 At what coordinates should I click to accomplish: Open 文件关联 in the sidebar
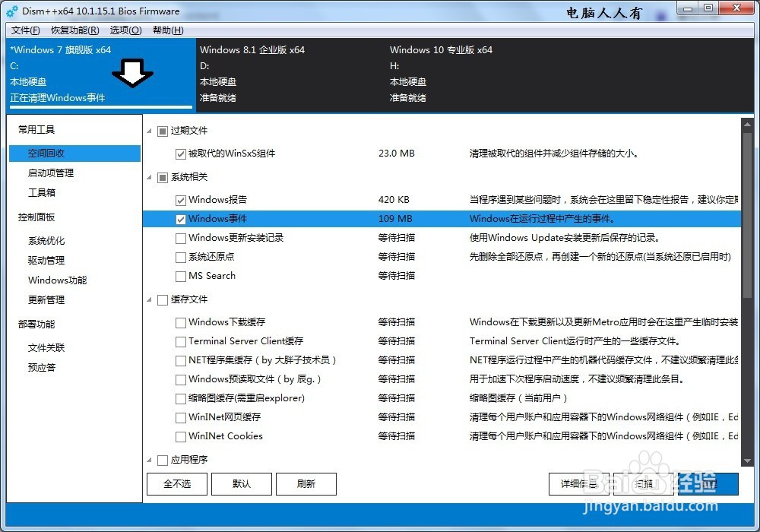[46, 348]
